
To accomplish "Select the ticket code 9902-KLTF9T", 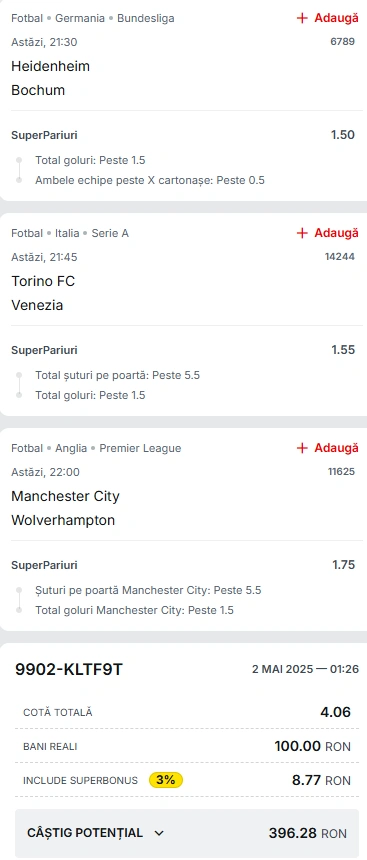I will click(x=69, y=669).
